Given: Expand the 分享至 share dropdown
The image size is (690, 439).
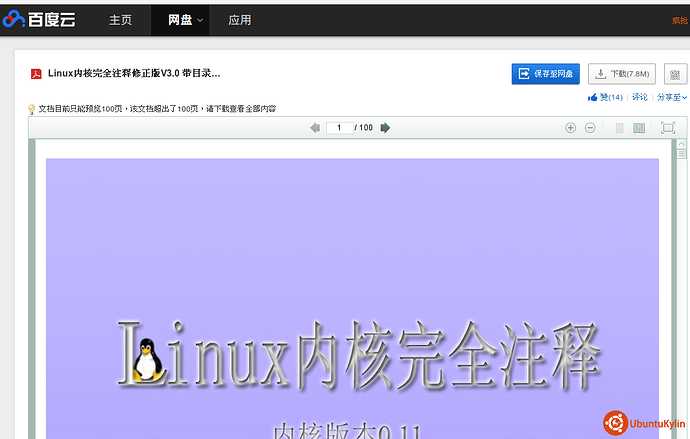Looking at the screenshot, I should [x=672, y=97].
